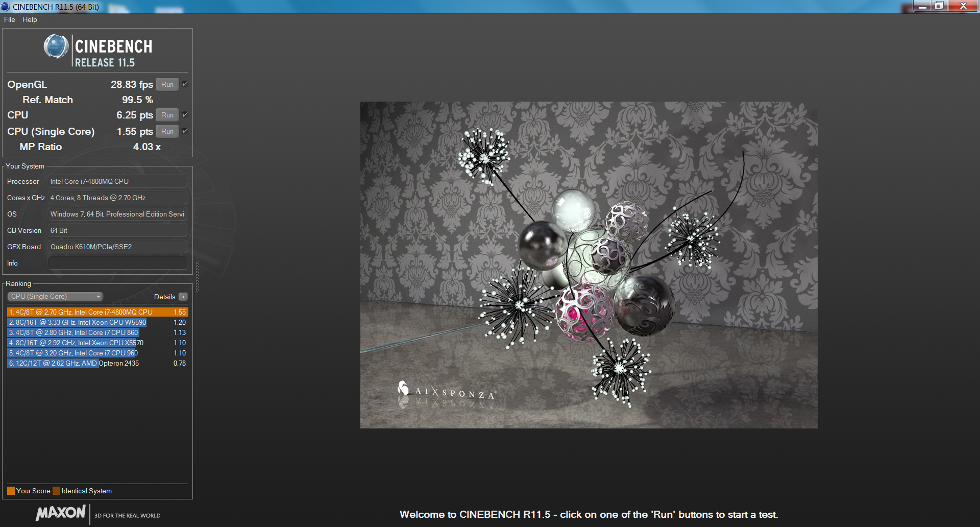Toggle the CPU test checkbox
Screen dimensions: 980x527
(185, 115)
